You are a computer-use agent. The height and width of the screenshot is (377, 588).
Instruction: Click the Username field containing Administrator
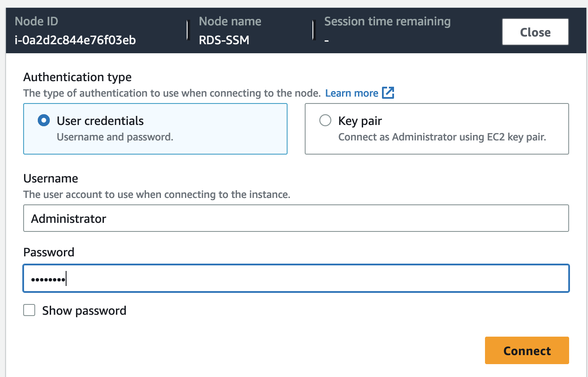[x=296, y=219]
